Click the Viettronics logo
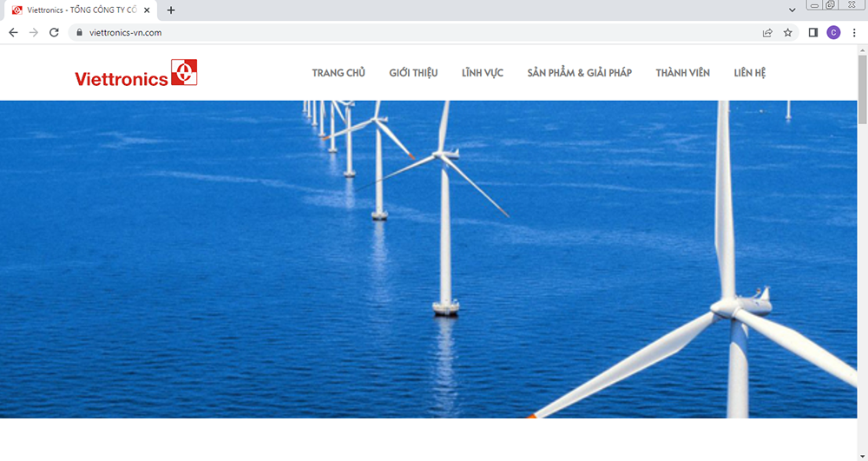 click(x=136, y=73)
